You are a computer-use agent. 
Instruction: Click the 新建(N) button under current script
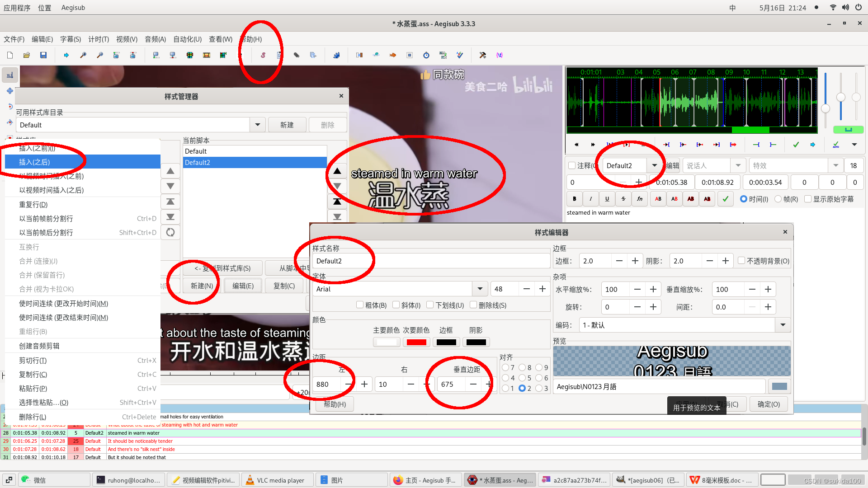tap(202, 286)
